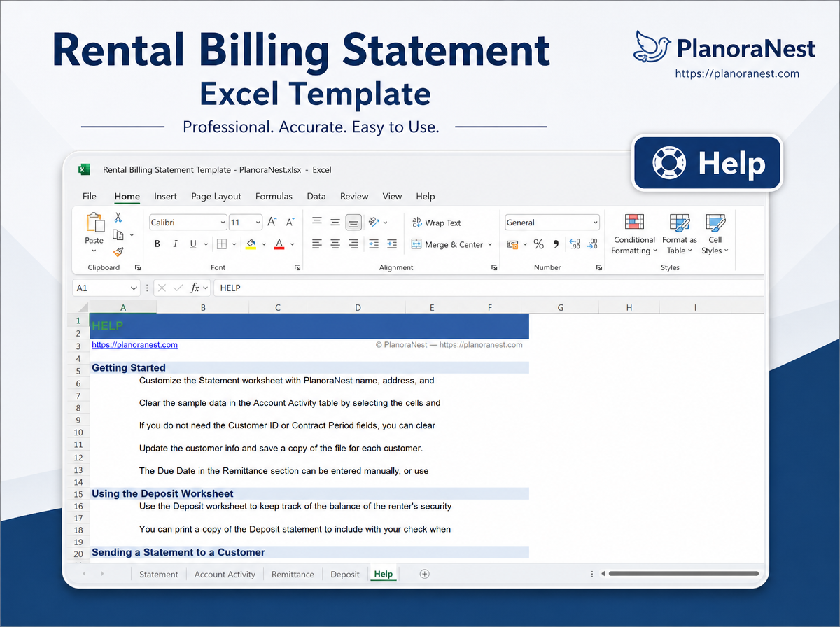
Task: Expand the Fill Color dropdown arrow
Action: coord(262,244)
